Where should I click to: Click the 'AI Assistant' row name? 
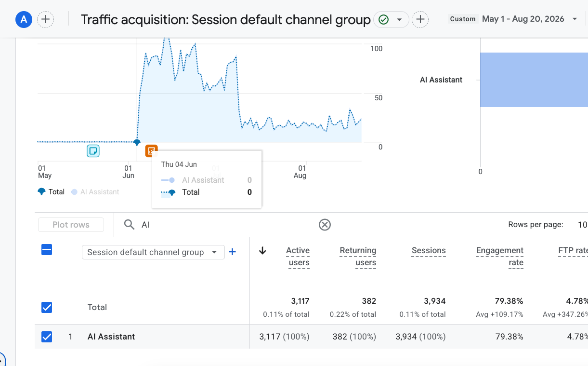coord(111,337)
